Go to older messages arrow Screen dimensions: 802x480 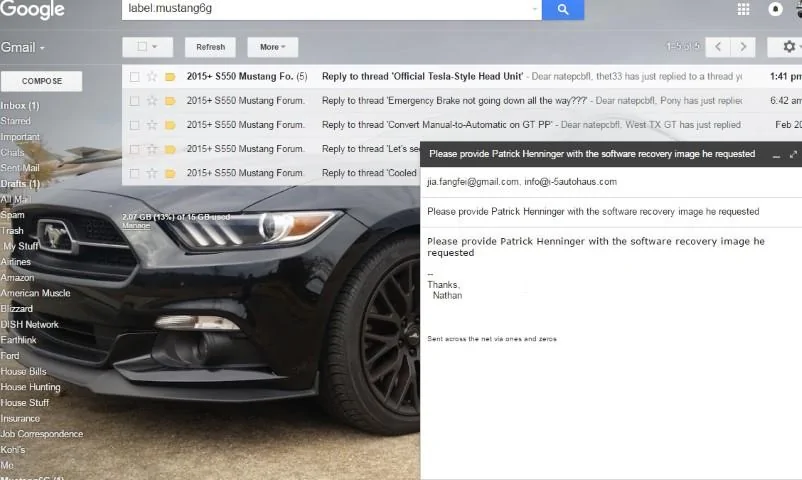point(743,47)
